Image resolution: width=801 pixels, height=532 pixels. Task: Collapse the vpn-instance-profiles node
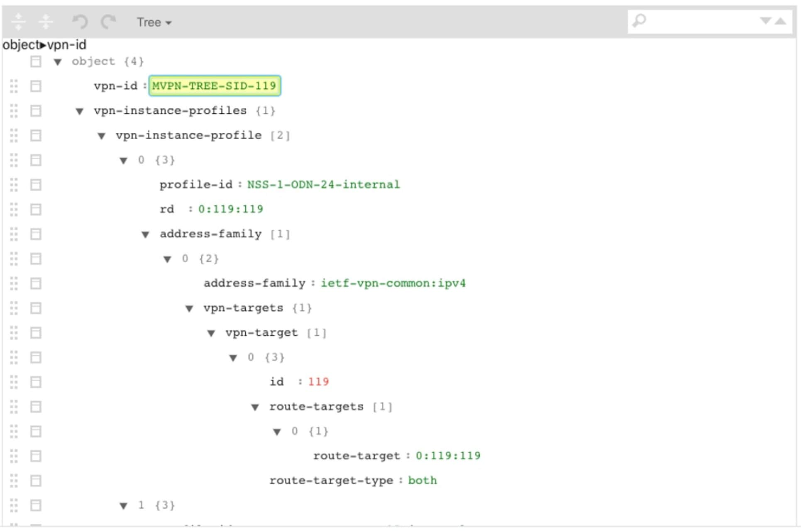click(79, 111)
